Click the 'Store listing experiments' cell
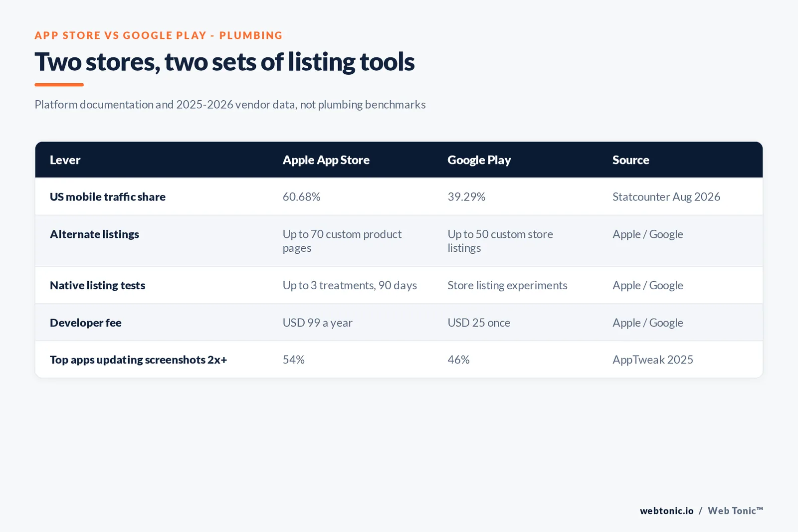 [507, 286]
